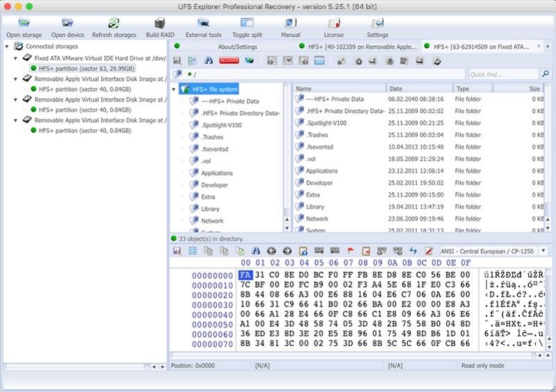
Task: Click the floppy save icon beside the RECOVER button
Action: [177, 60]
